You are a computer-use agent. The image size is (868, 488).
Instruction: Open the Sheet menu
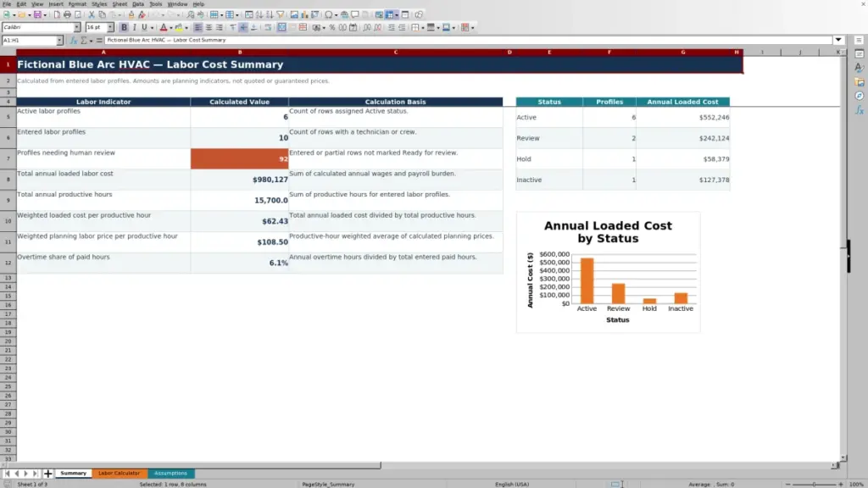[120, 4]
